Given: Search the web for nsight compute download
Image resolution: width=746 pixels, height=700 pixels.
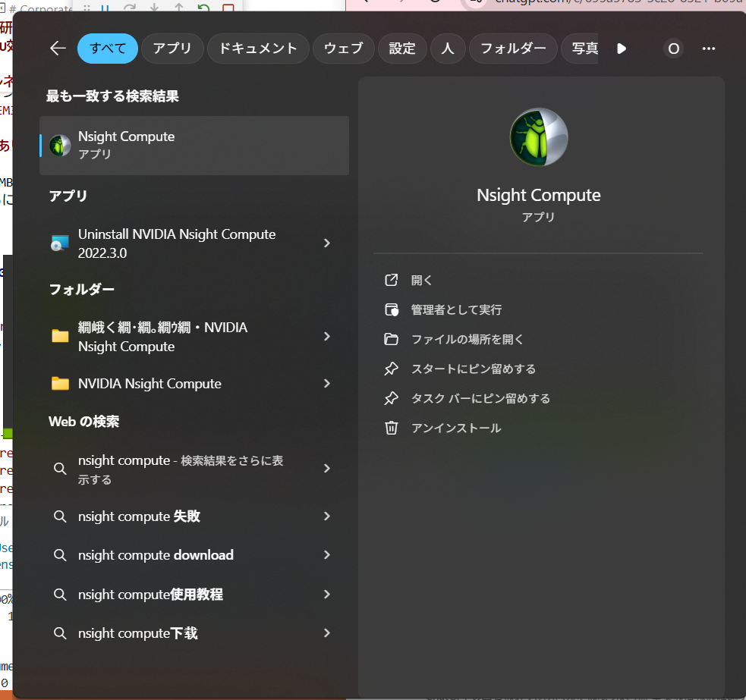Looking at the screenshot, I should coord(194,555).
